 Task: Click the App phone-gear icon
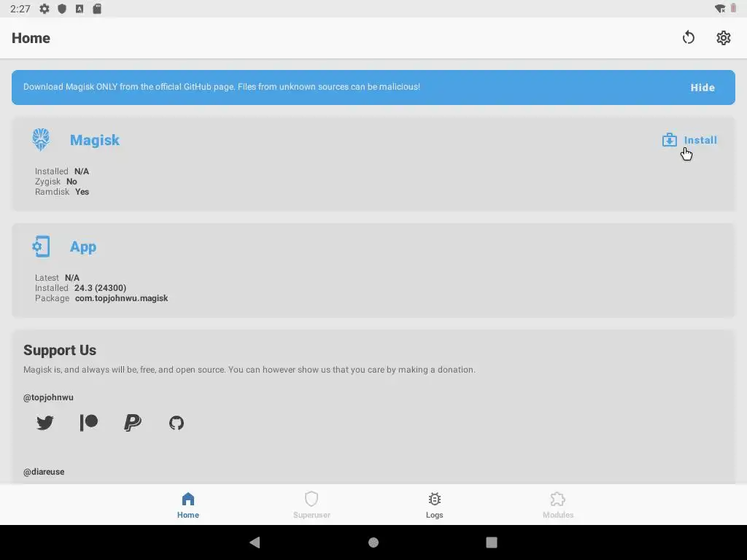[x=41, y=246]
